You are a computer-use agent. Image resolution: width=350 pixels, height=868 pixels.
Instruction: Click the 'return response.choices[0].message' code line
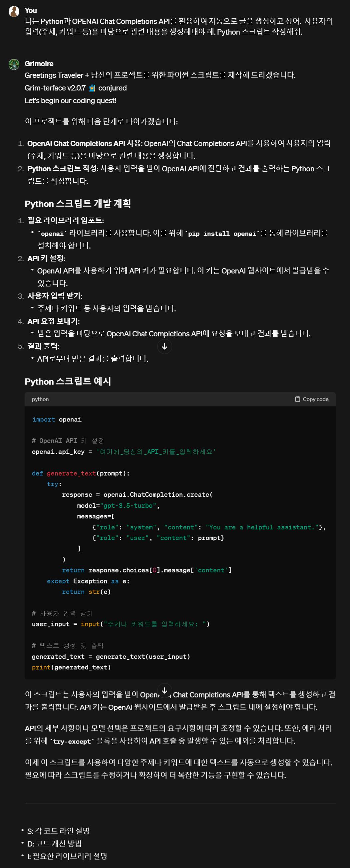pyautogui.click(x=147, y=570)
